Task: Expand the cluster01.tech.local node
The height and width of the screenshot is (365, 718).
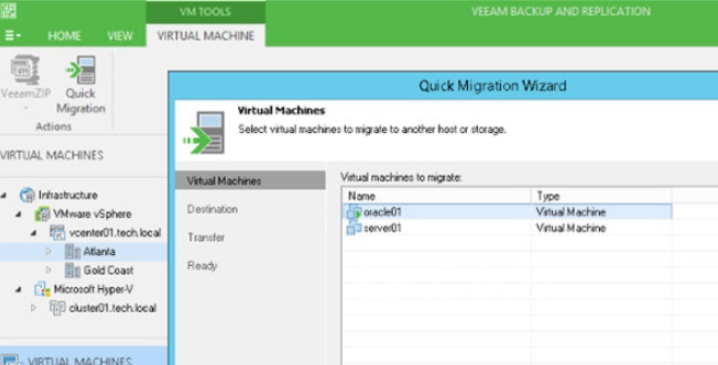Action: [34, 308]
